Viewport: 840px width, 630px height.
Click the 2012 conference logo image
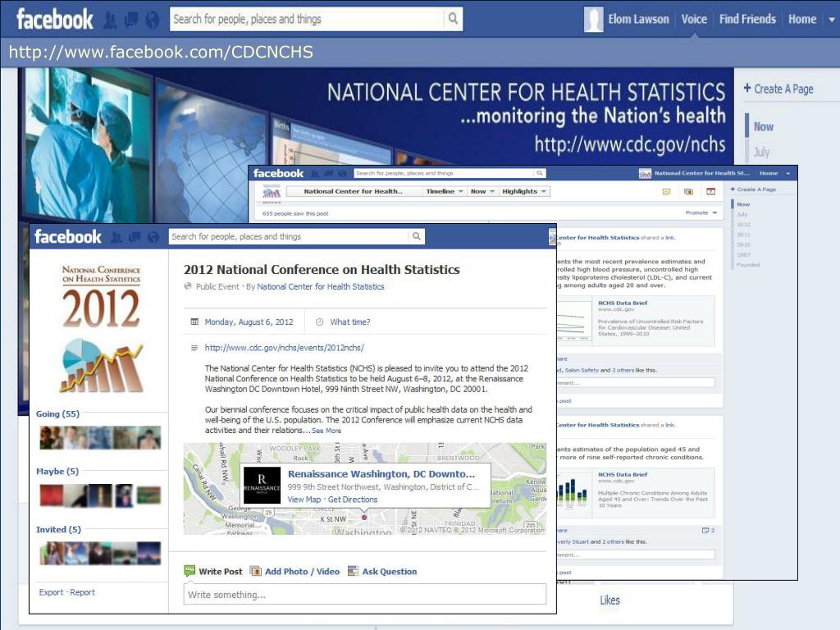[x=101, y=328]
